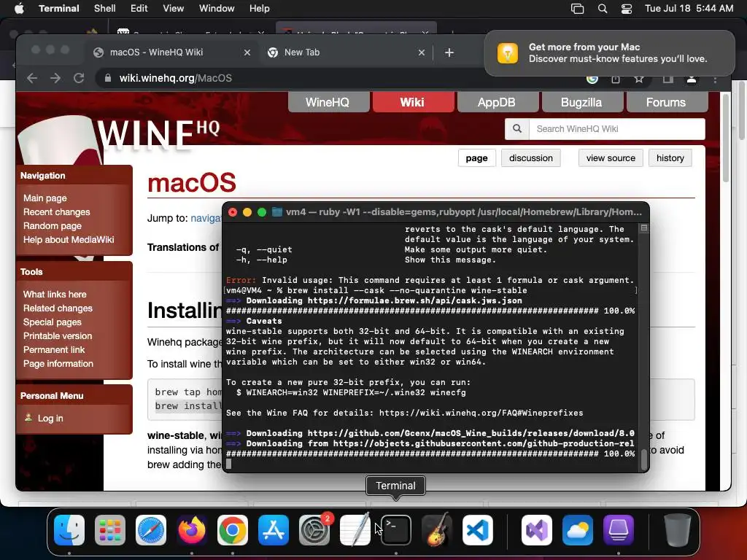The height and width of the screenshot is (560, 747).
Task: Open Spotlight search in menu bar
Action: pyautogui.click(x=603, y=9)
